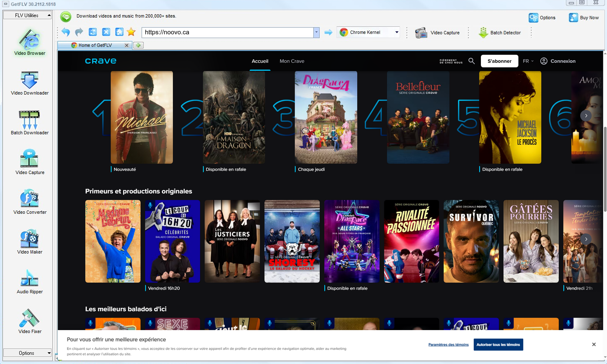
Task: Click Primeurs et productions originales heading
Action: (x=139, y=191)
